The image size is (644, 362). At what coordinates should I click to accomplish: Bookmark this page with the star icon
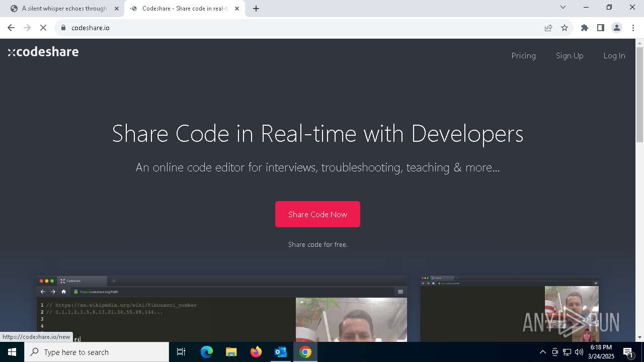coord(565,28)
